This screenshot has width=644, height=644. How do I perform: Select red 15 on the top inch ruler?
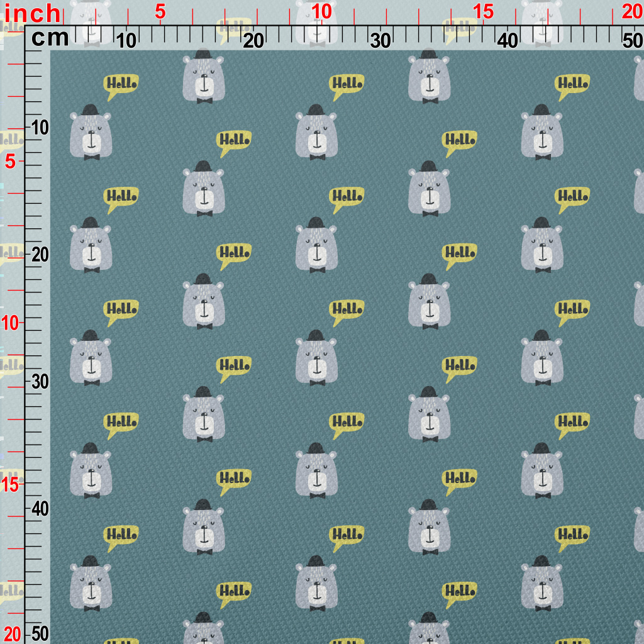[483, 12]
